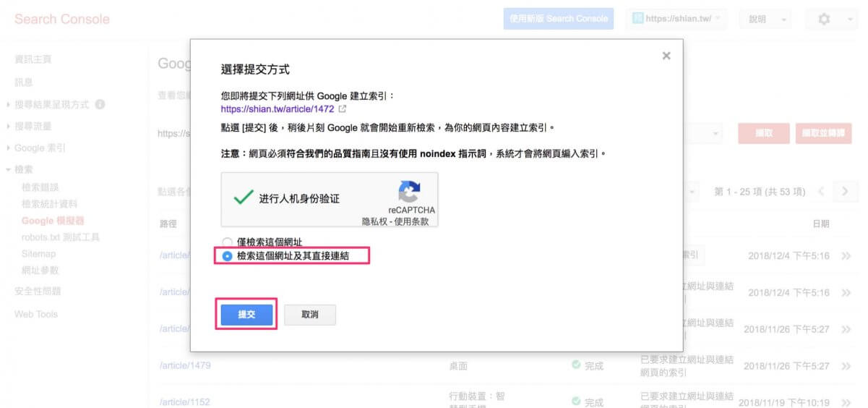Click the Search Console logo text
The height and width of the screenshot is (408, 868).
pos(62,19)
